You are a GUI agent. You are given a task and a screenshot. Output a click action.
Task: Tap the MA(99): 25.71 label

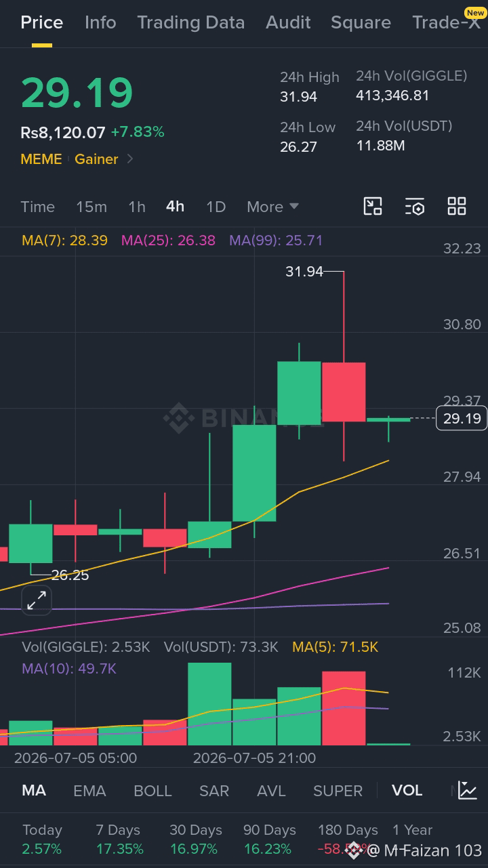[x=276, y=241]
